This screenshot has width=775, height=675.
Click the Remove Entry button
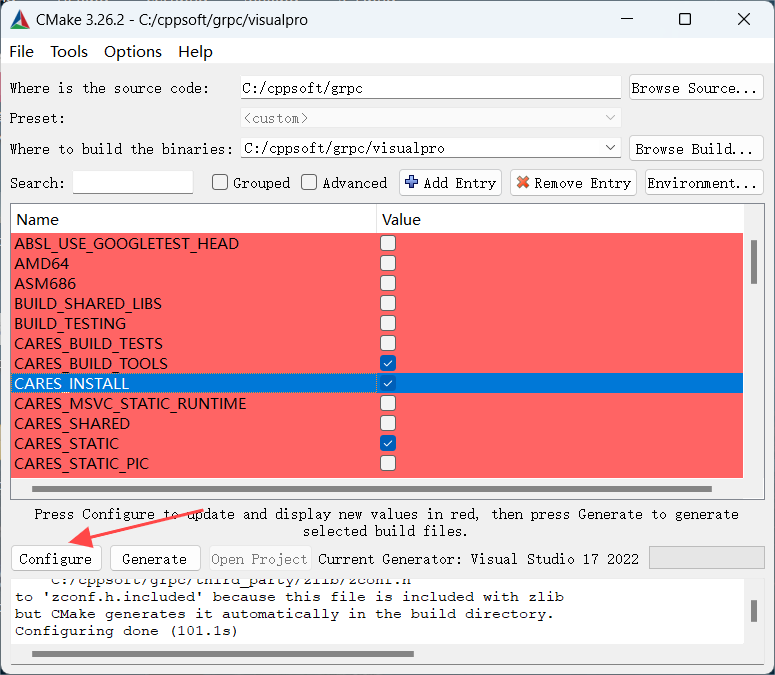click(x=573, y=183)
